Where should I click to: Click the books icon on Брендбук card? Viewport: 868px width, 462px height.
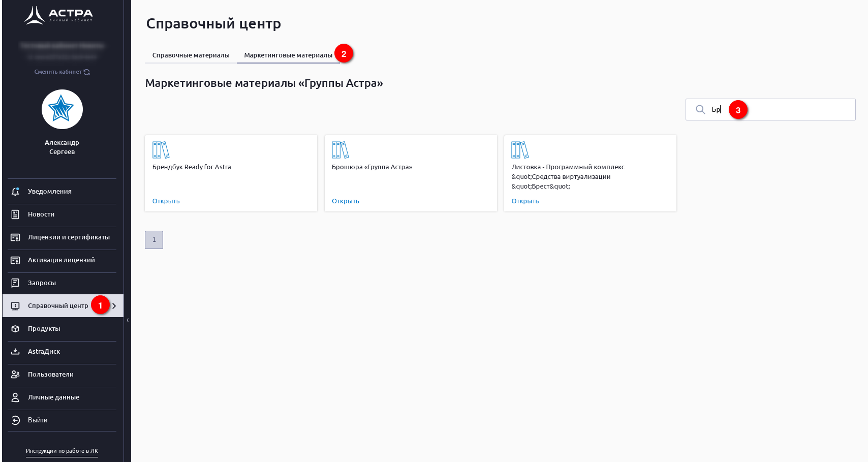click(161, 150)
